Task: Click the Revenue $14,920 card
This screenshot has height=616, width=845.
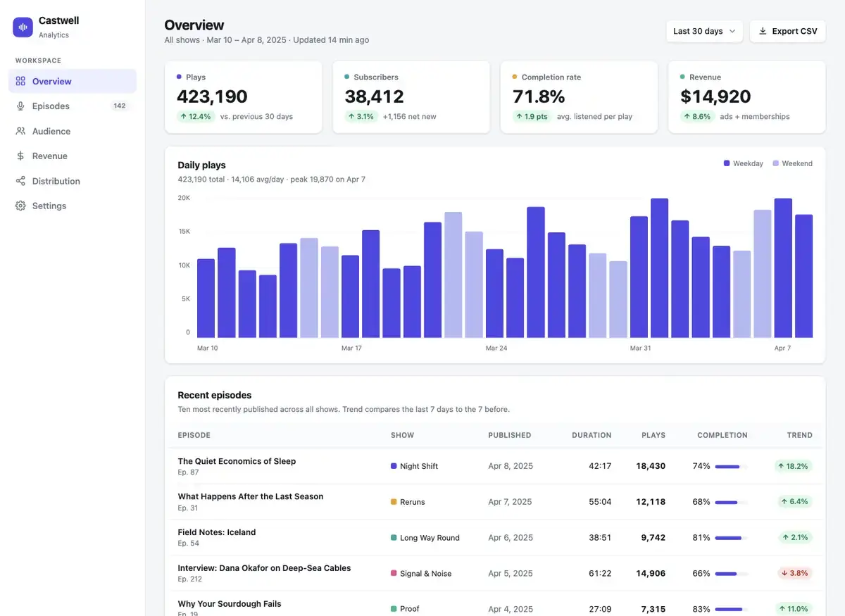Action: pos(746,97)
